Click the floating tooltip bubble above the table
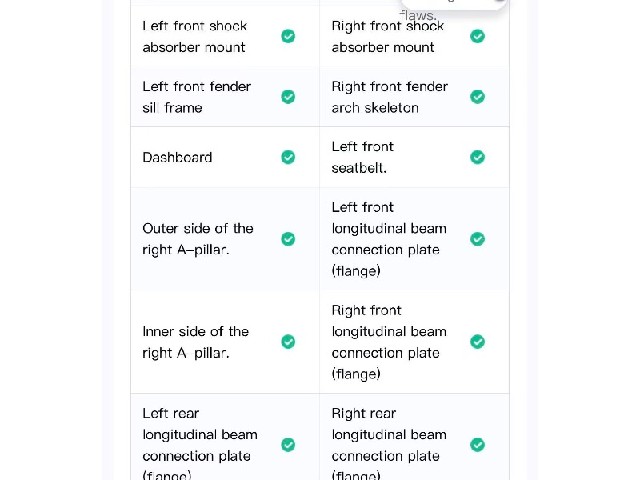This screenshot has height=480, width=640. 454,5
